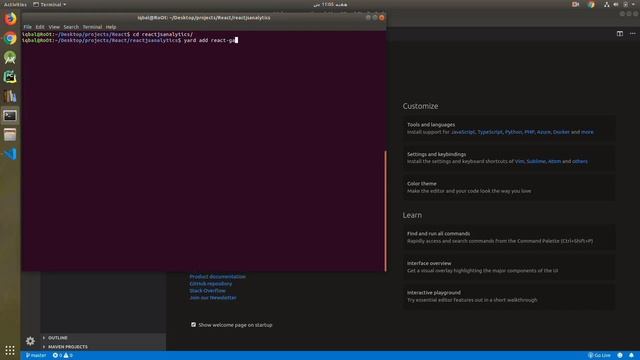Viewport: 640px width, 360px height.
Task: Click the PHP language support link
Action: [529, 132]
